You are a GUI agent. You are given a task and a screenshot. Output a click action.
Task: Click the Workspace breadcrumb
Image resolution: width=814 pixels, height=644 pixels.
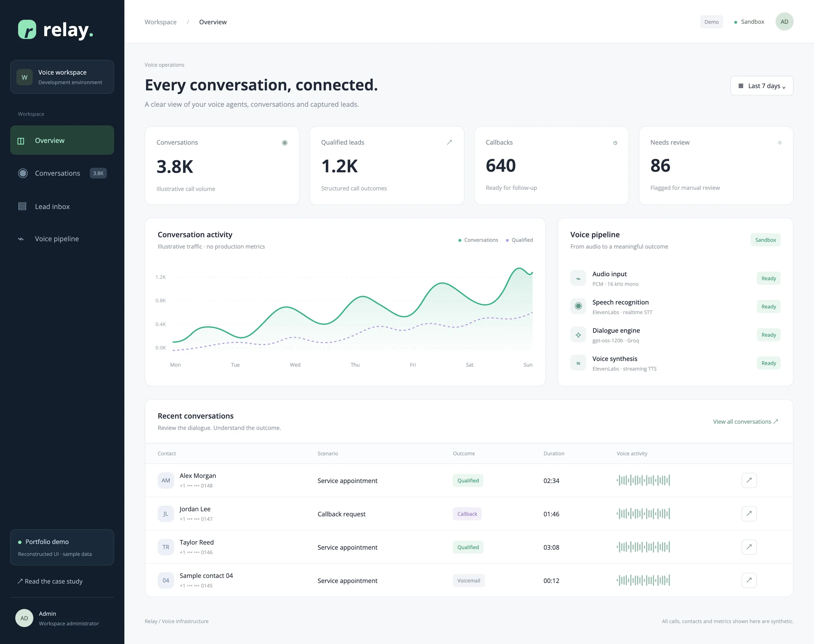(x=160, y=22)
